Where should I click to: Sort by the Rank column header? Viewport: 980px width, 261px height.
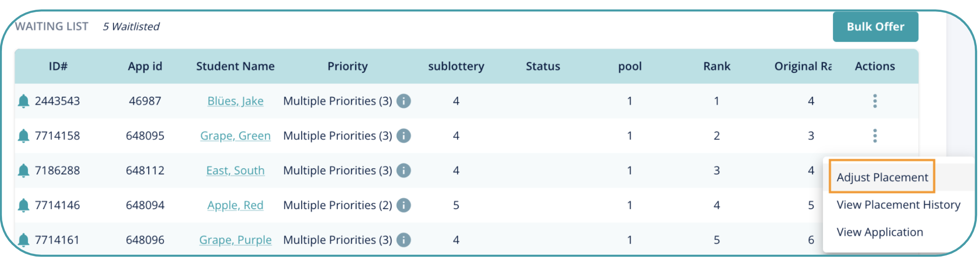click(717, 66)
